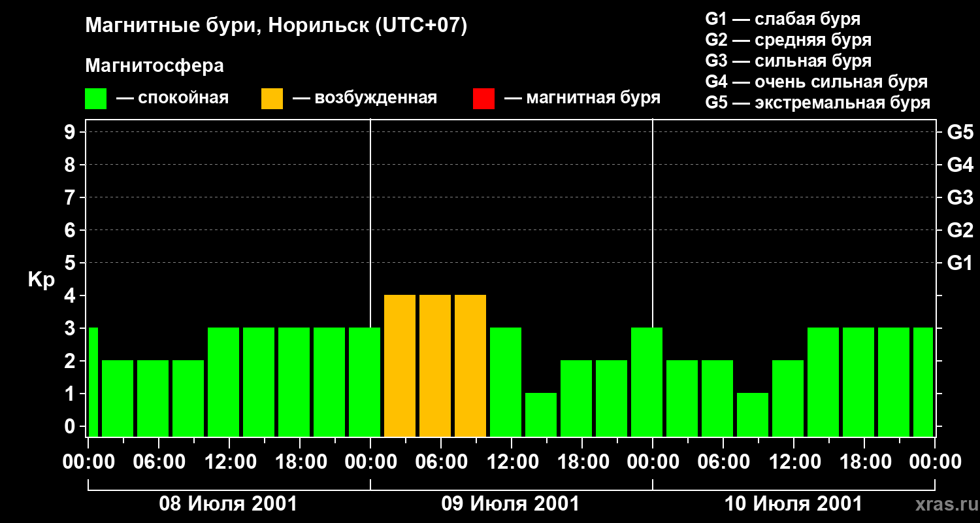
Task: Click the '— возбужденная' legend label
Action: coord(365,98)
